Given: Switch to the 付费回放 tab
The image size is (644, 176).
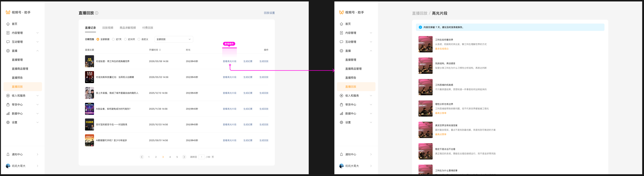Looking at the screenshot, I should [148, 28].
